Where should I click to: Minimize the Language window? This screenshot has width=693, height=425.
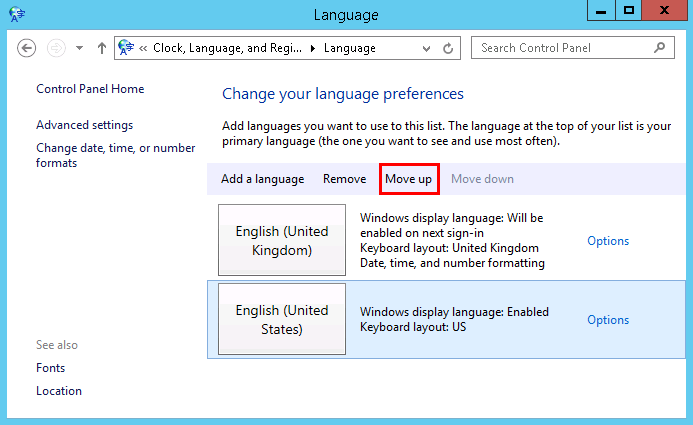tap(601, 11)
